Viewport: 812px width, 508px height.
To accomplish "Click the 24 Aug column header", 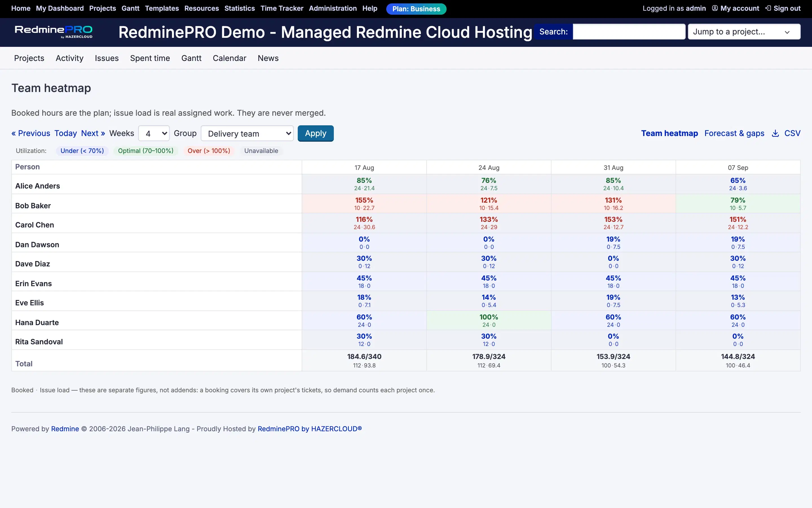I will 489,168.
